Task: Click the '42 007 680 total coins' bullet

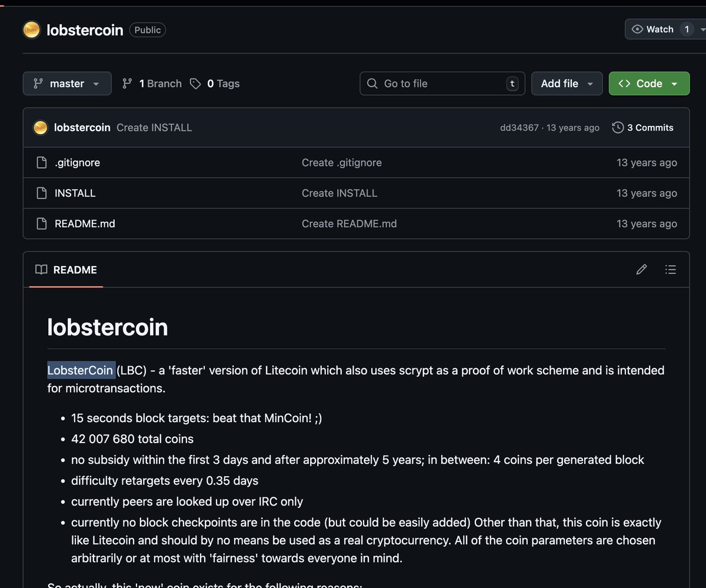Action: [132, 439]
